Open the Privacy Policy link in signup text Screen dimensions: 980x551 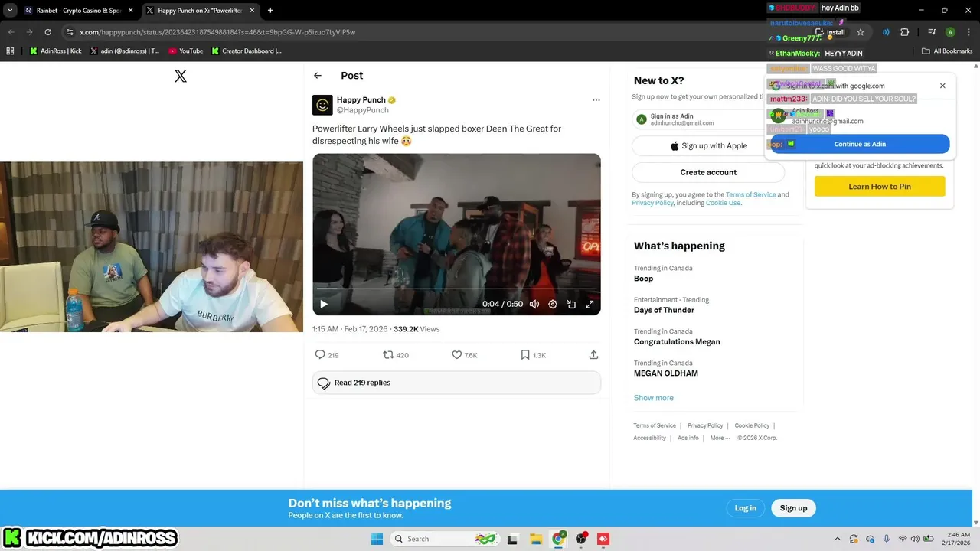tap(652, 203)
